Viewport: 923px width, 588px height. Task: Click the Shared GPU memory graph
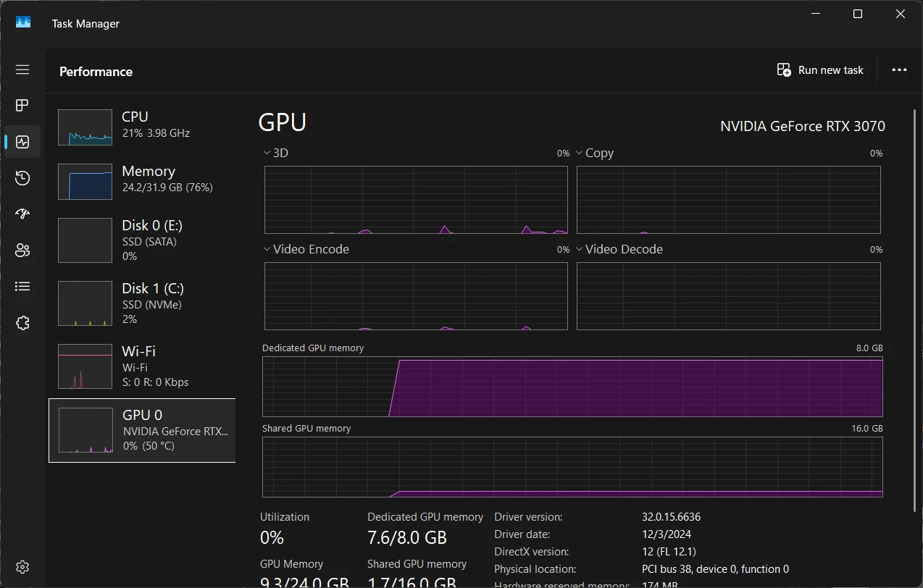tap(572, 468)
